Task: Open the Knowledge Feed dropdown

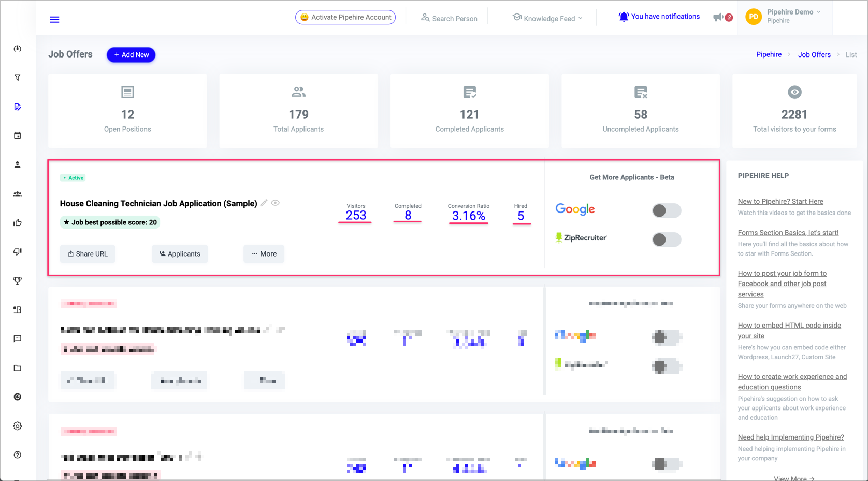Action: pyautogui.click(x=547, y=18)
